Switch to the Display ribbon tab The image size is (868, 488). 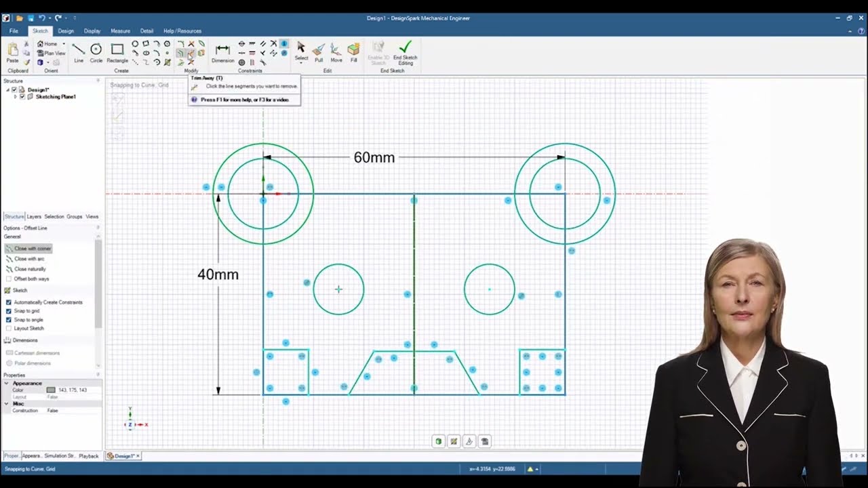point(92,31)
